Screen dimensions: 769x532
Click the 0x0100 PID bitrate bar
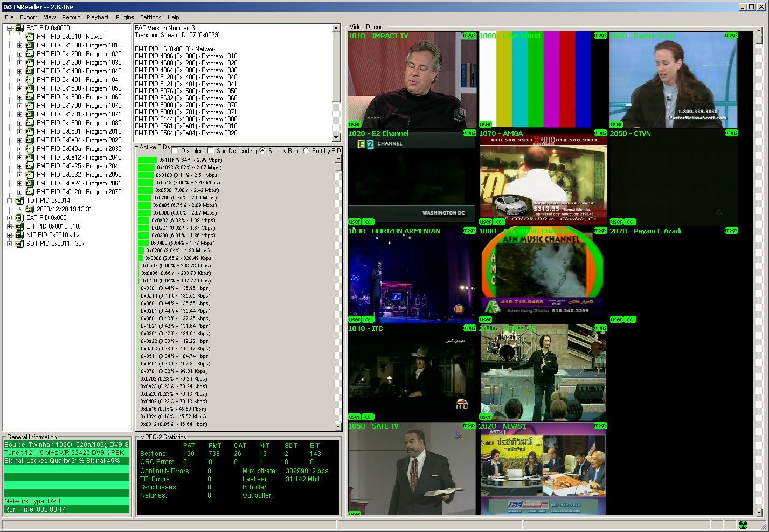(x=146, y=175)
